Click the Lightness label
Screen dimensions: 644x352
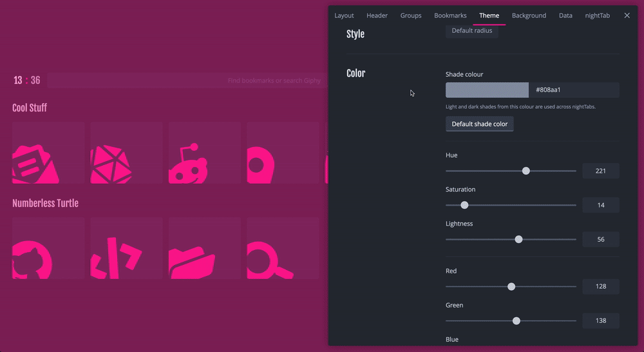tap(459, 224)
